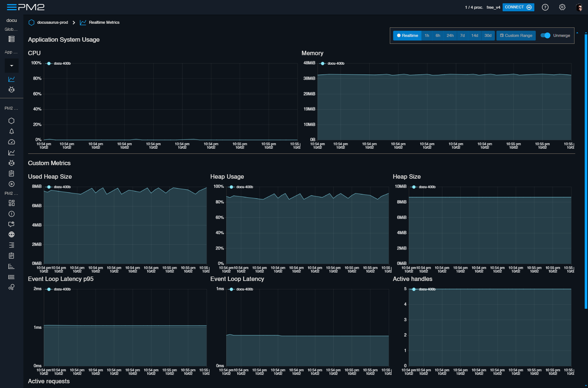Toggle the Unmerge switch

[x=545, y=35]
